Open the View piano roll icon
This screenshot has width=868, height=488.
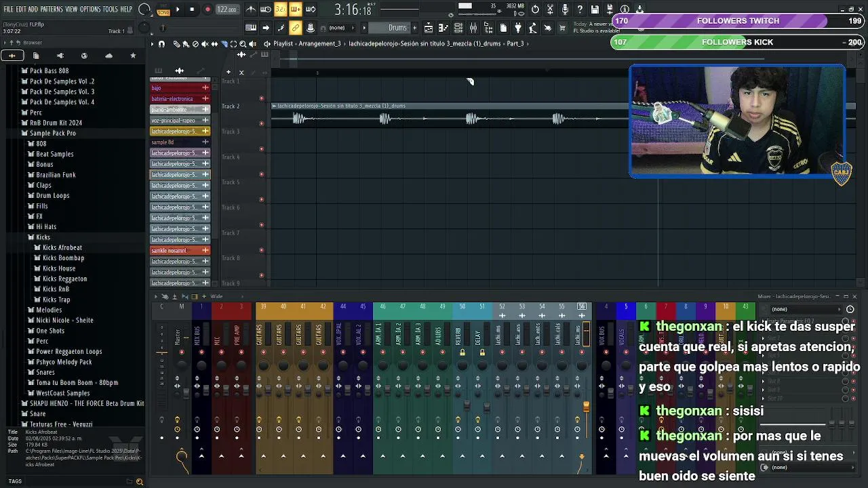(443, 28)
